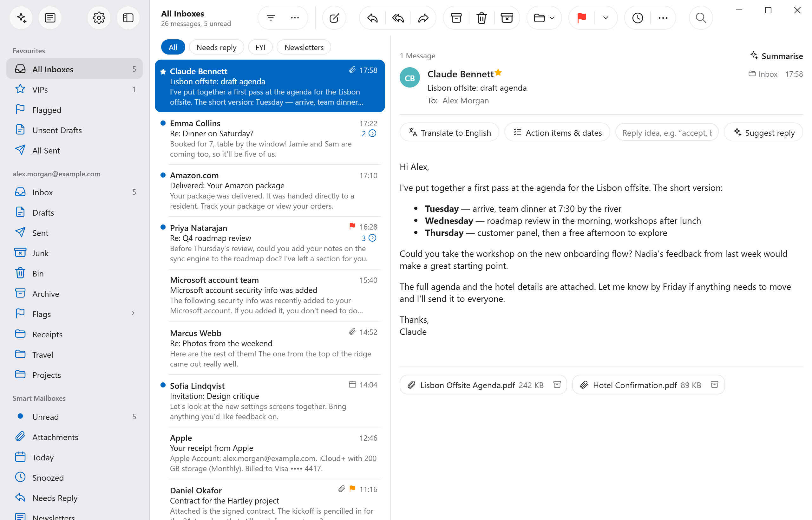Click the message list filter icon

tap(271, 18)
